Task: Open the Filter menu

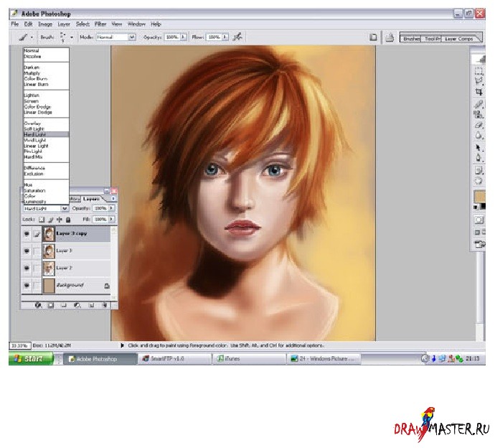Action: [100, 24]
